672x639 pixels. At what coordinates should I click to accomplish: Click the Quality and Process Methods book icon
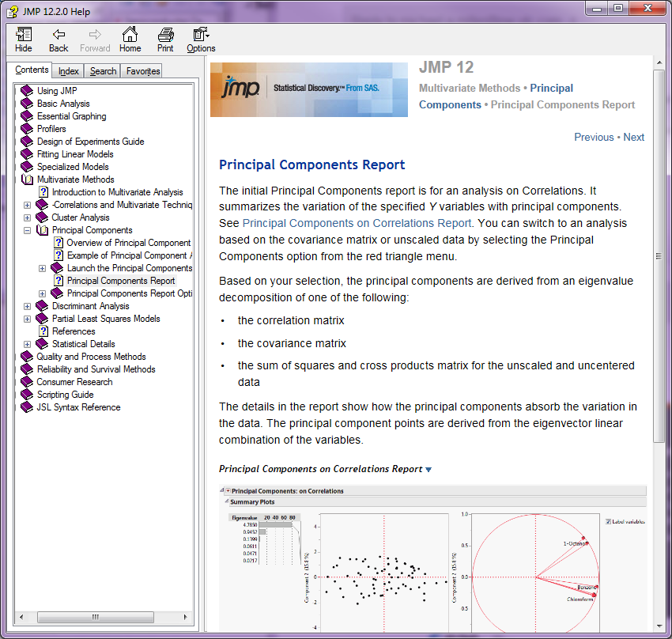pyautogui.click(x=27, y=357)
